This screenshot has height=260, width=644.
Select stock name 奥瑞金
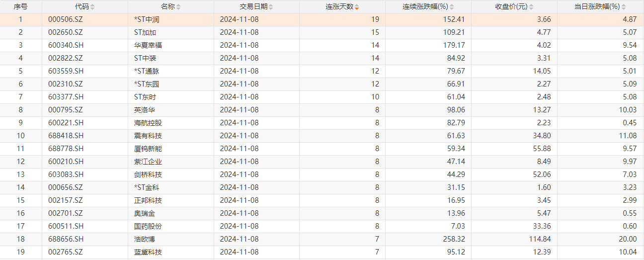[145, 213]
